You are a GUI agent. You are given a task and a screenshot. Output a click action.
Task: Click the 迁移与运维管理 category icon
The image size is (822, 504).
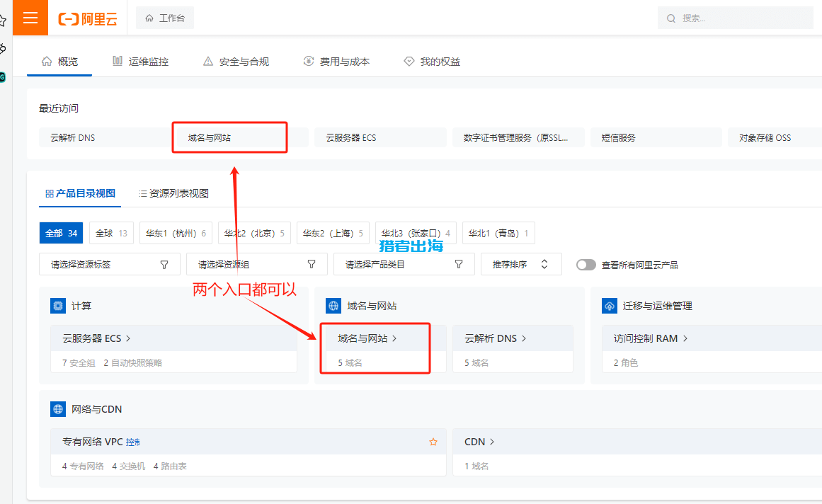pos(609,305)
